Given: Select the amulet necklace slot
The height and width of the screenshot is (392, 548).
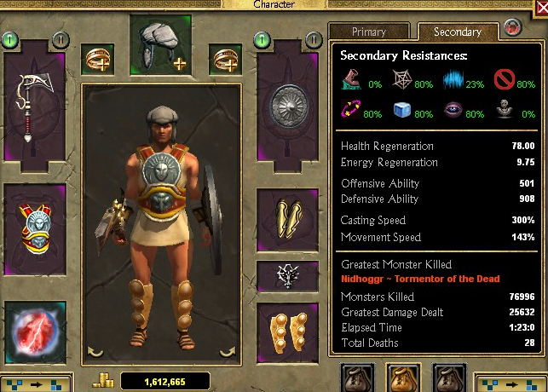Looking at the screenshot, I should click(287, 276).
